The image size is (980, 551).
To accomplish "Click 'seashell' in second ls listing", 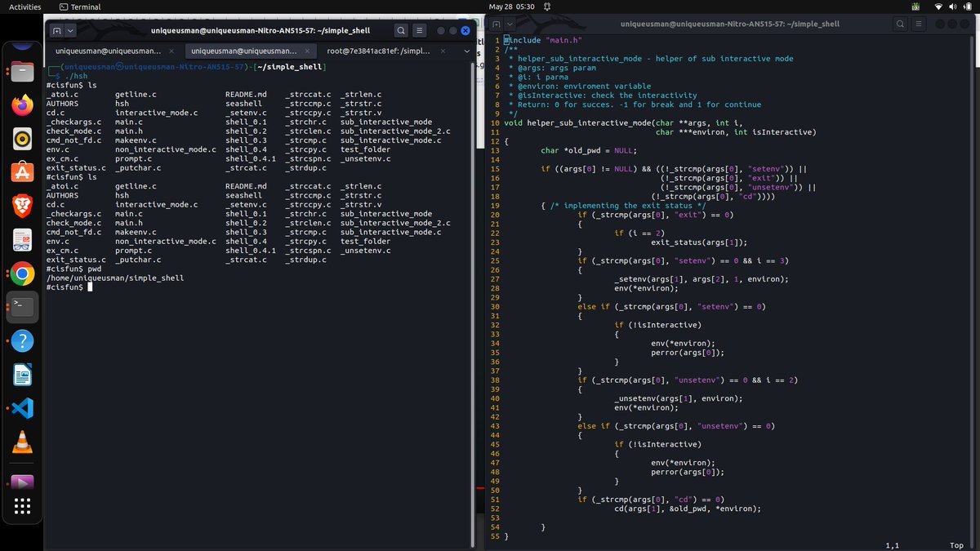I will (243, 196).
